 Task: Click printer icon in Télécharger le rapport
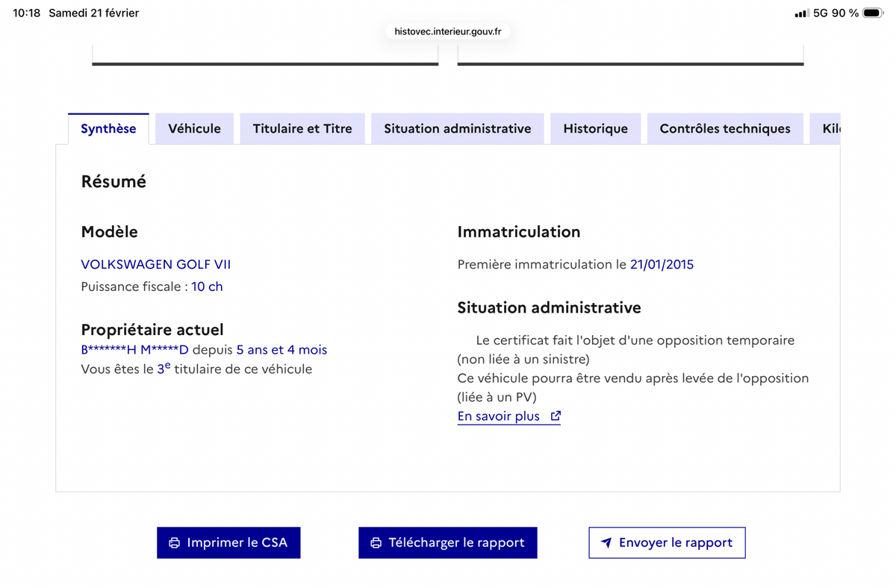[376, 542]
